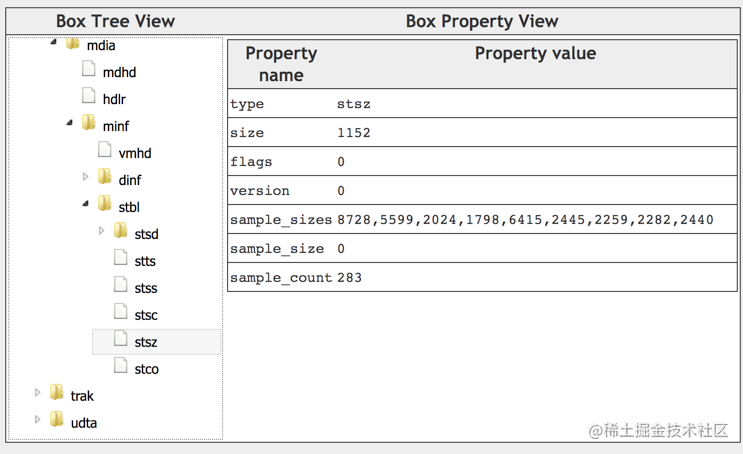Click the 'flags' property name cell
The height and width of the screenshot is (454, 743).
coord(251,162)
